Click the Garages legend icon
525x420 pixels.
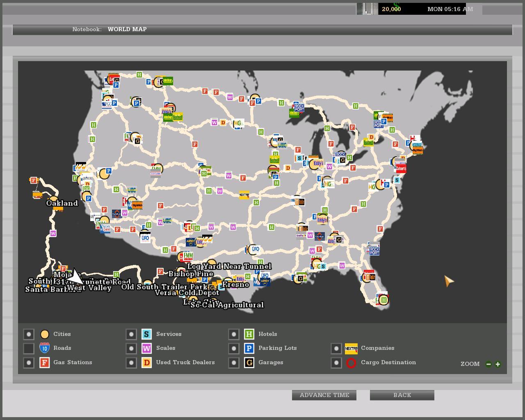[249, 363]
